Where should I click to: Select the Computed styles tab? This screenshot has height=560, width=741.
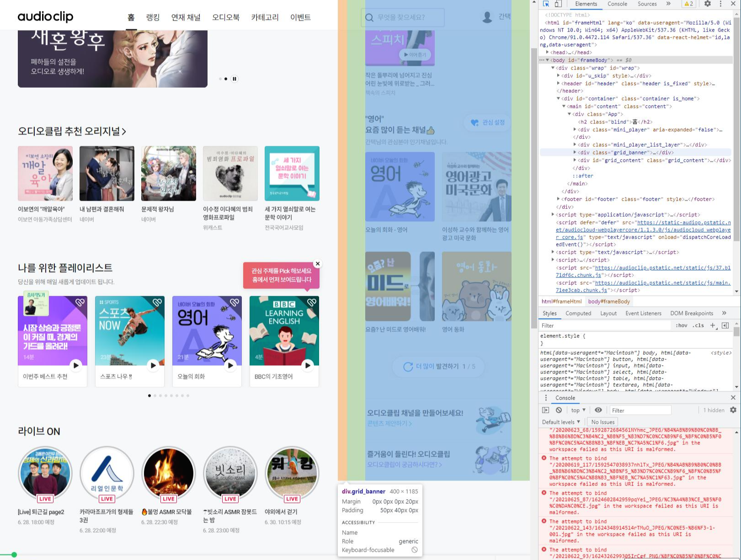(x=578, y=313)
